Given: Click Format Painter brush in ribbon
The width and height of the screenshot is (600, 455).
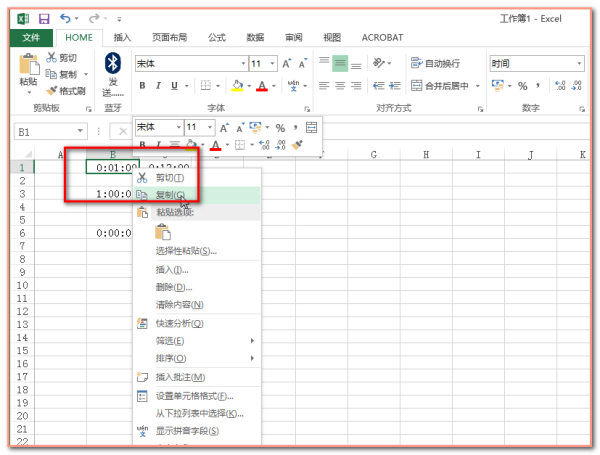Looking at the screenshot, I should [x=67, y=90].
